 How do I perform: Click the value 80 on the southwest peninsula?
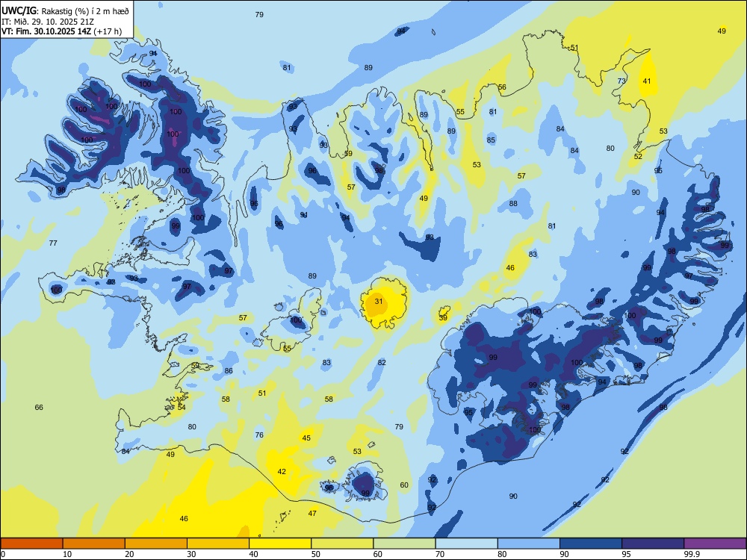click(x=192, y=426)
